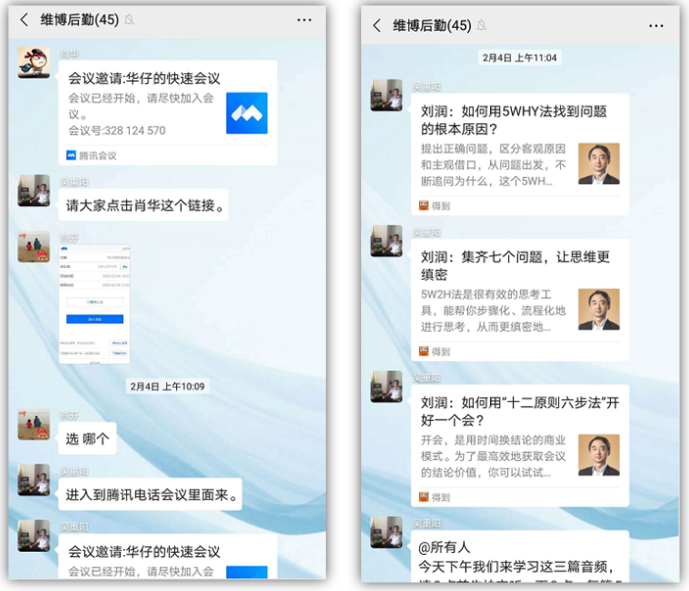Tap avatar beside the screenshot image message
The width and height of the screenshot is (689, 591).
point(34,247)
